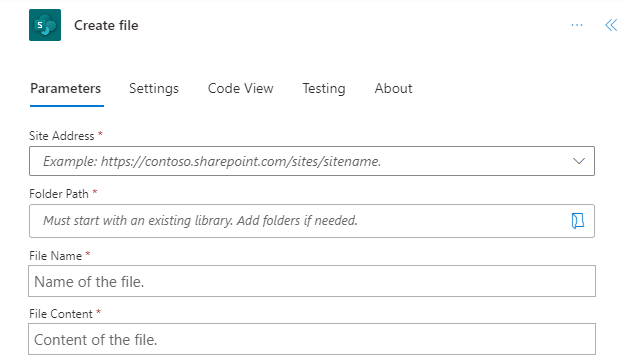
Task: Click the Site Address combo box field
Action: pos(312,161)
